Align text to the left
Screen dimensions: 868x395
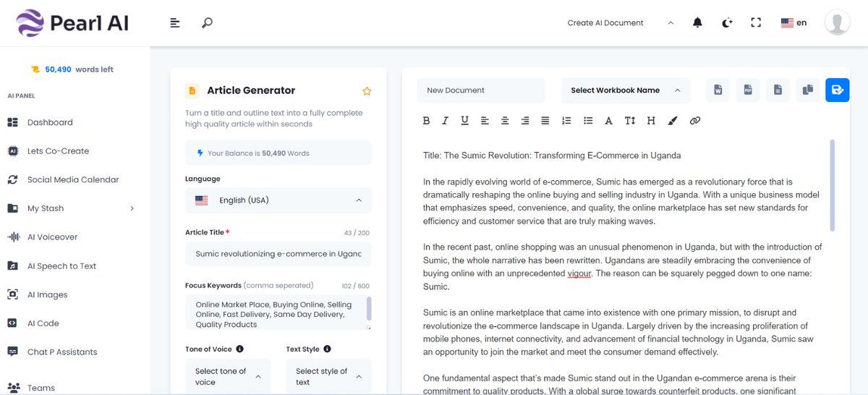485,121
